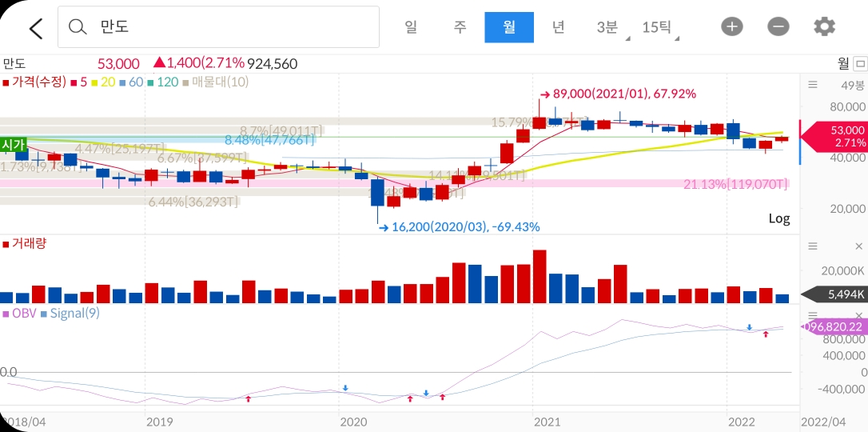
Task: Select the monthly 월 chart tab
Action: click(509, 27)
